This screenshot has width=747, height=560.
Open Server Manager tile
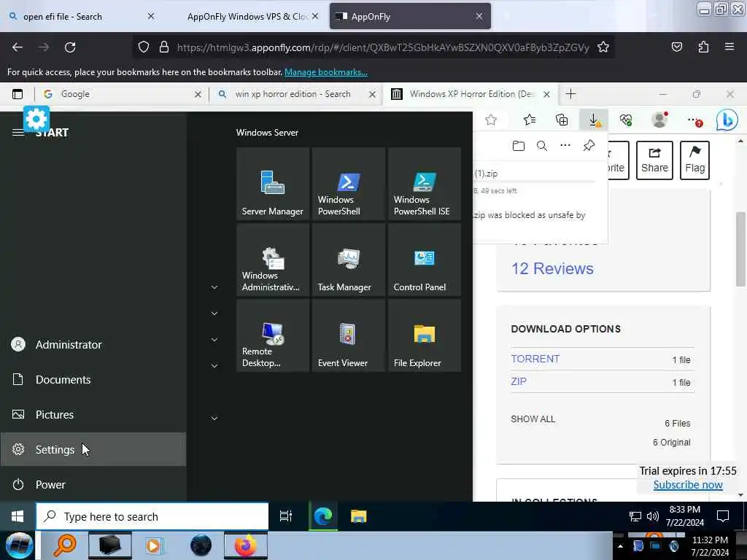point(273,184)
